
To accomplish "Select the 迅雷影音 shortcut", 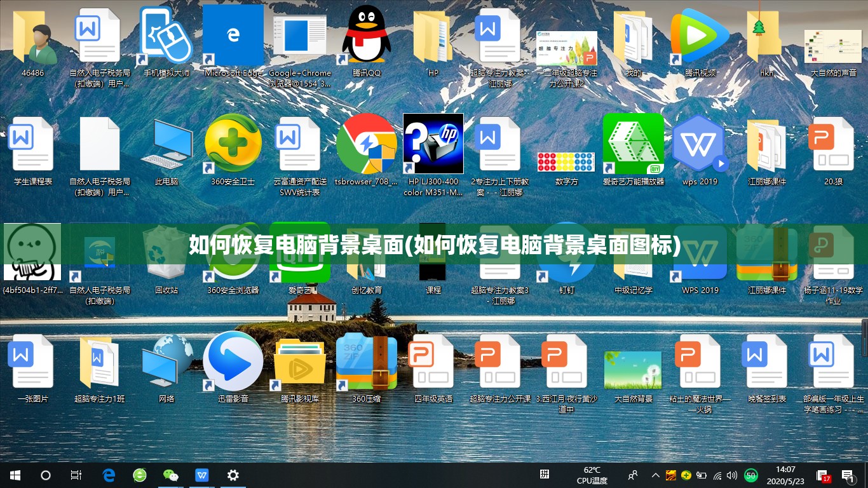I will point(233,361).
